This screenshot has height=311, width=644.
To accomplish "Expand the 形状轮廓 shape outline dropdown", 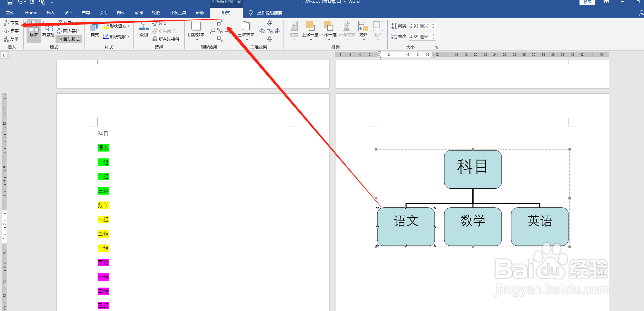I will 128,37.
